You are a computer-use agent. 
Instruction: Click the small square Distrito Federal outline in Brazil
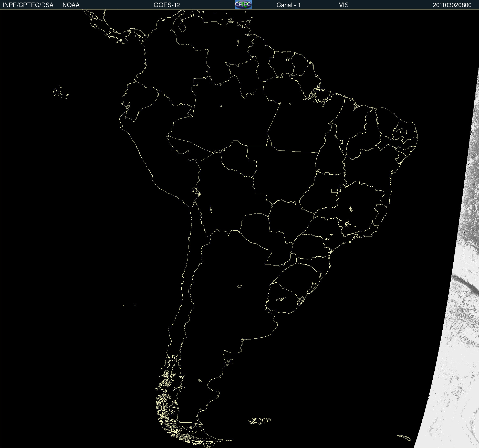[334, 191]
